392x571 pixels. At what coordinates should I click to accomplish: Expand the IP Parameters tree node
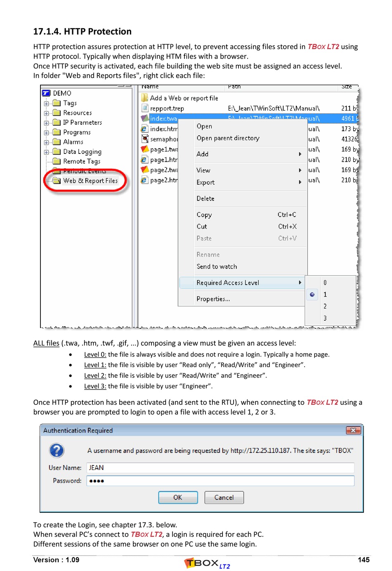coord(46,123)
